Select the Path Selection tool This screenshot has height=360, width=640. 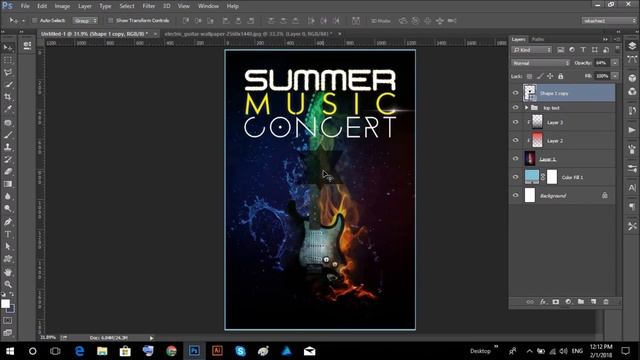tap(8, 247)
